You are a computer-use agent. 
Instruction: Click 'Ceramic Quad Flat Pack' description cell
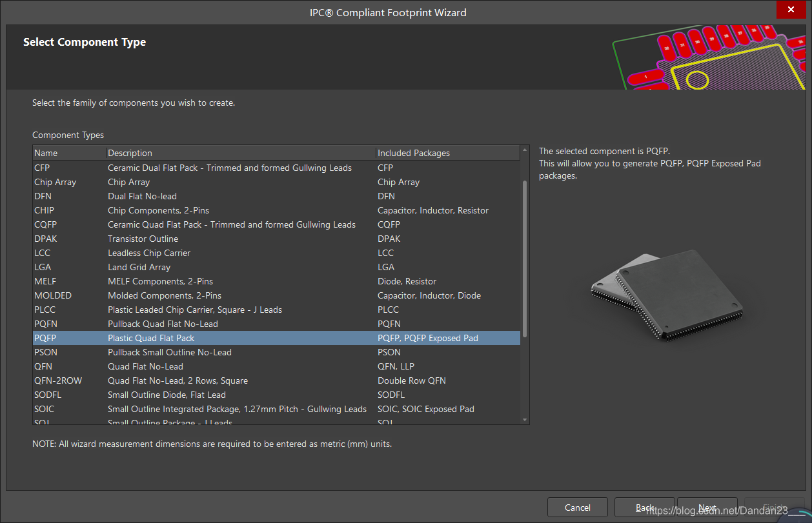click(x=232, y=224)
